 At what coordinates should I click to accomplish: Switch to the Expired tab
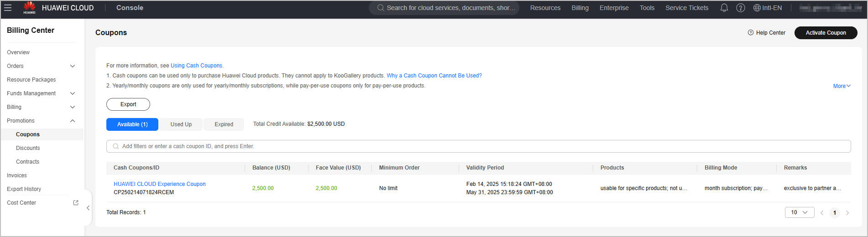(224, 124)
